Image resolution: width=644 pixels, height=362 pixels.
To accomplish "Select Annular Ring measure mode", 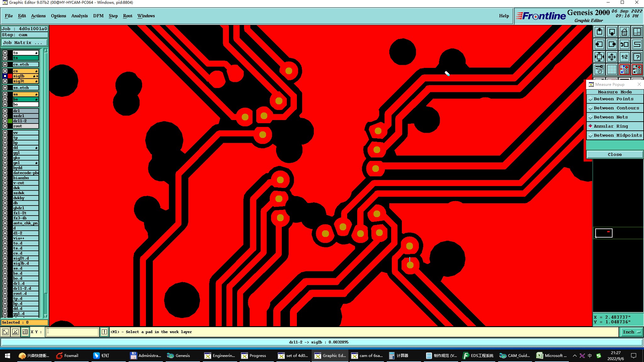I will coord(615,126).
